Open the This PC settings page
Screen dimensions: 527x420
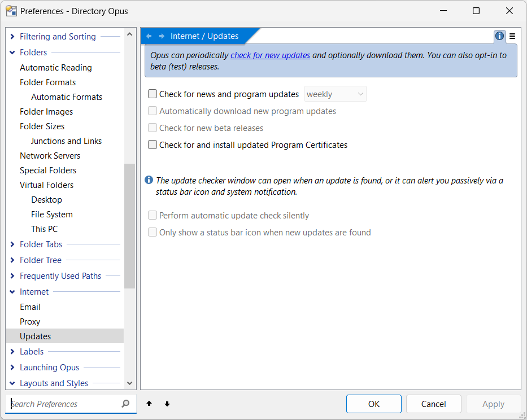45,229
